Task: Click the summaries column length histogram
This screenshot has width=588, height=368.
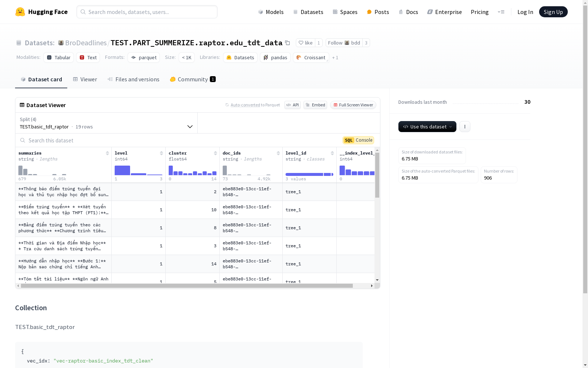Action: (42, 170)
